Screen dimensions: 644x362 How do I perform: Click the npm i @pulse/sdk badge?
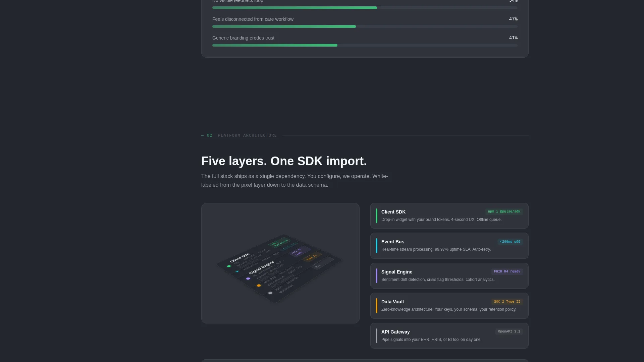(x=504, y=212)
